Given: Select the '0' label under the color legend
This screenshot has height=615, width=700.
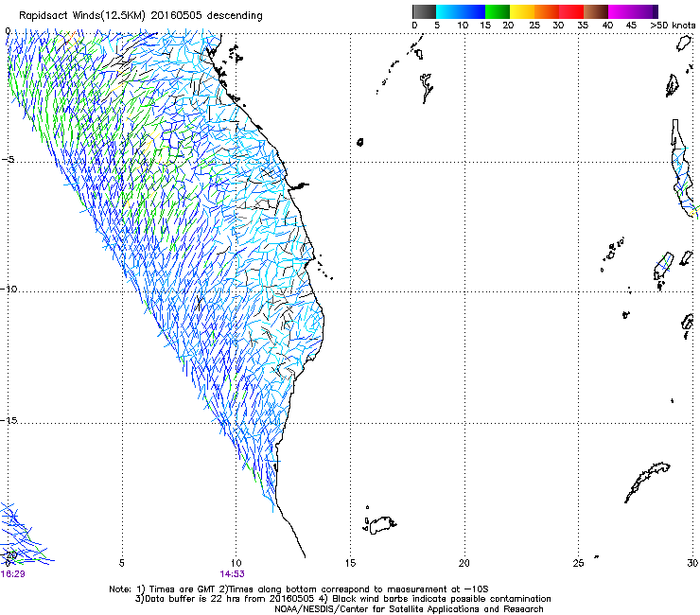Looking at the screenshot, I should [x=414, y=26].
